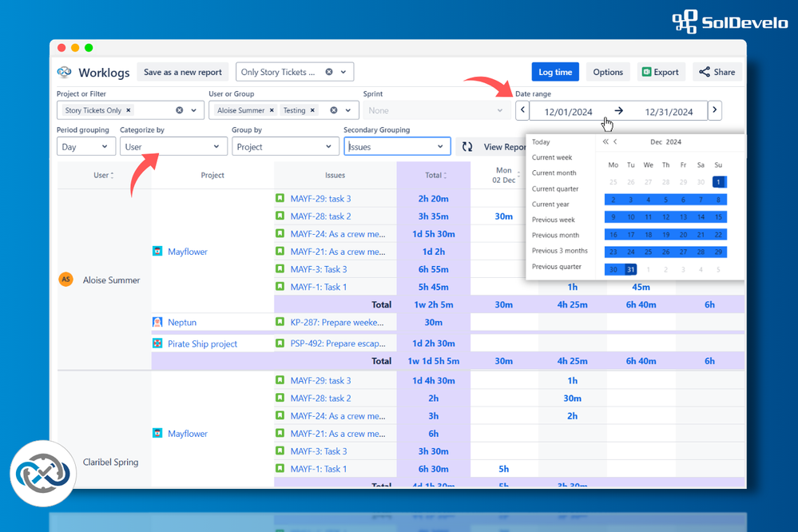This screenshot has width=798, height=532.
Task: Select the Previous 3 months preset
Action: pos(559,251)
